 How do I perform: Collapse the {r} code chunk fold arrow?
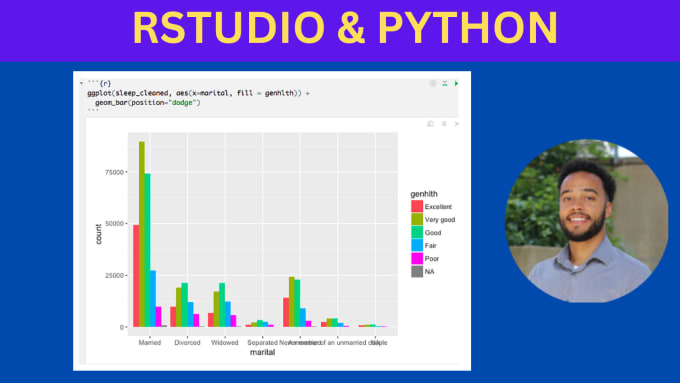tap(81, 83)
